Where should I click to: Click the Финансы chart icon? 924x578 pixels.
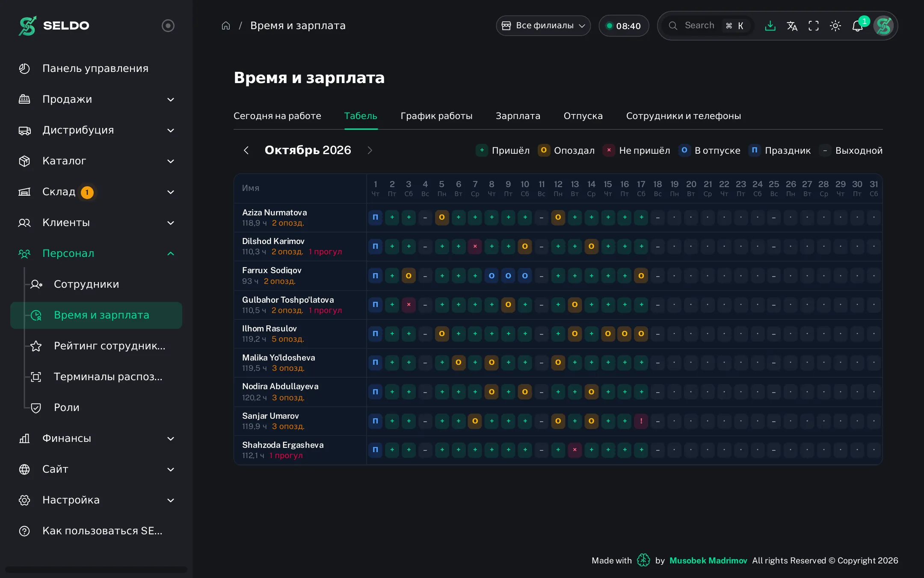pyautogui.click(x=24, y=438)
